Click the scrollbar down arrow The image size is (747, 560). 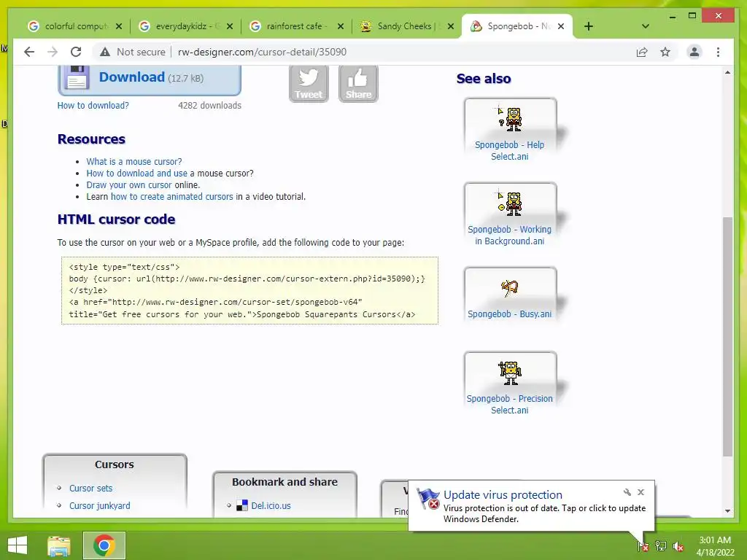[x=727, y=511]
